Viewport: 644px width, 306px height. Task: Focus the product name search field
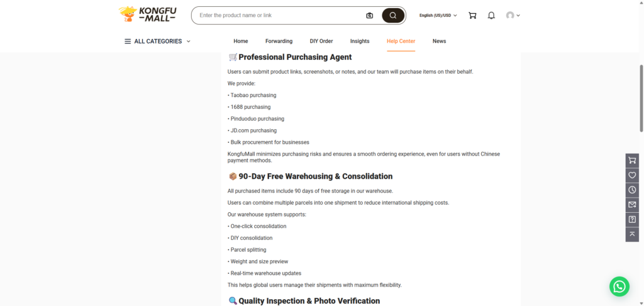277,15
